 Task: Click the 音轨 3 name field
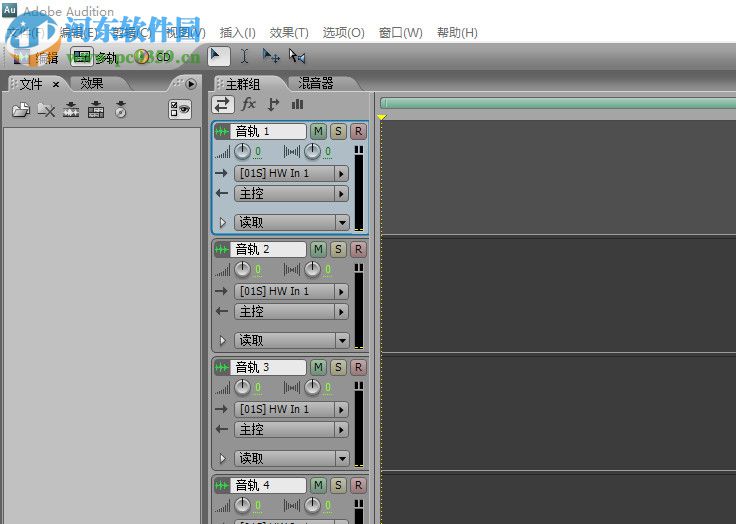pos(268,368)
